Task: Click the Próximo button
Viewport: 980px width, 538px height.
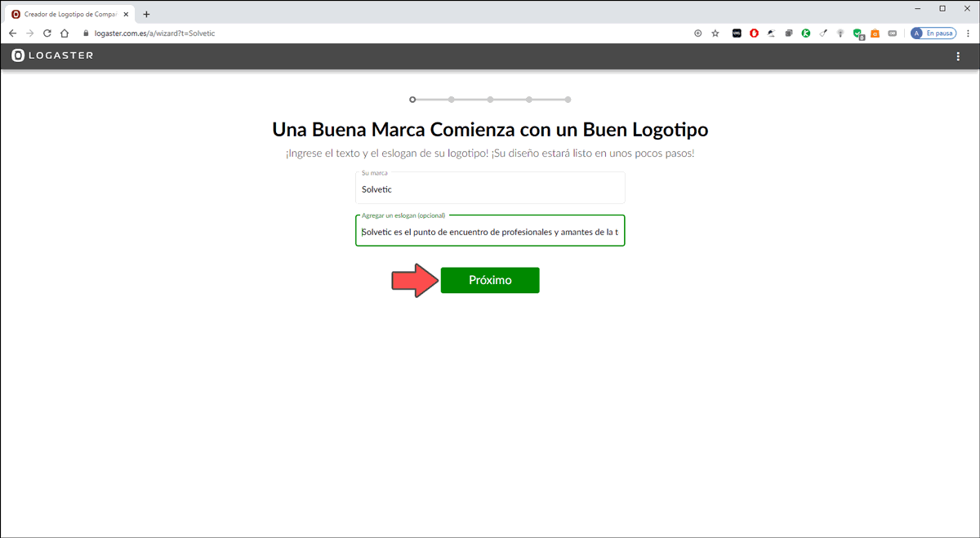Action: (490, 280)
